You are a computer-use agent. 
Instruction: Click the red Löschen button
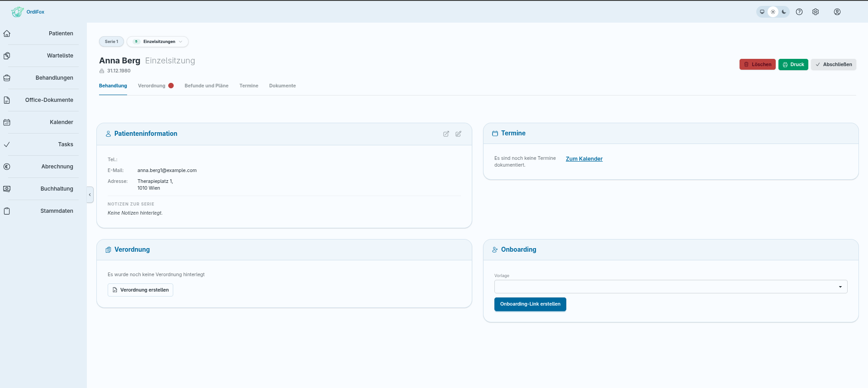pyautogui.click(x=758, y=64)
